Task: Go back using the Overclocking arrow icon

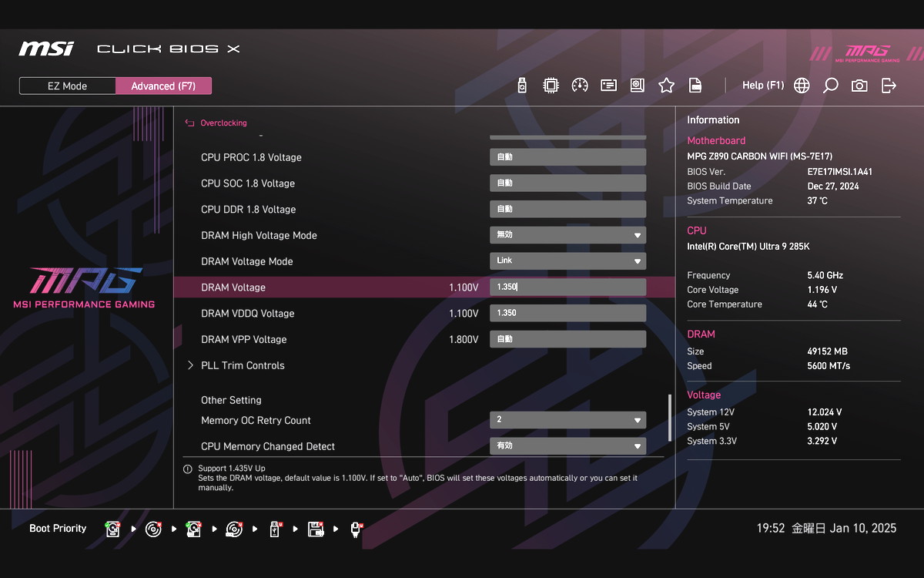Action: (x=189, y=123)
